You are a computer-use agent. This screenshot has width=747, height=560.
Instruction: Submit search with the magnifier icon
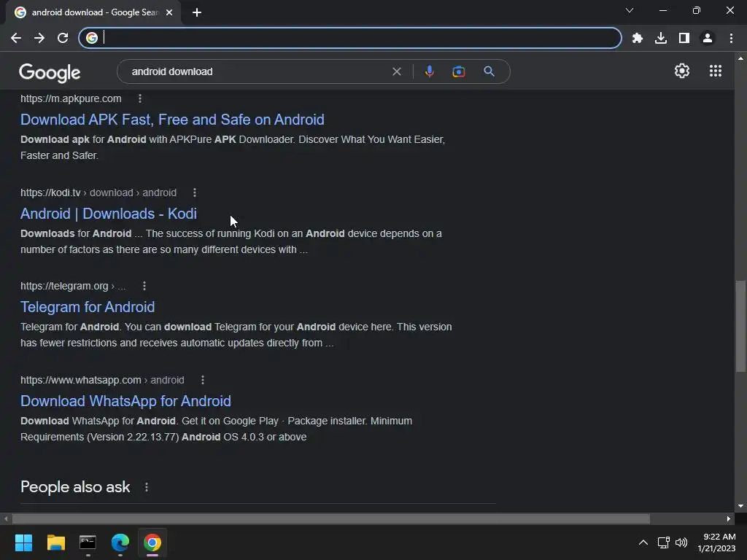[489, 71]
